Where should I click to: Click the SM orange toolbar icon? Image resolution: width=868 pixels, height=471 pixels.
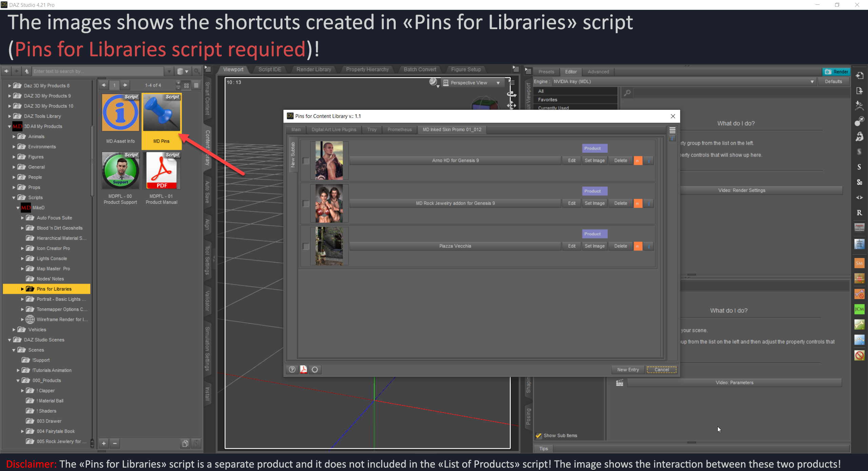pyautogui.click(x=859, y=263)
